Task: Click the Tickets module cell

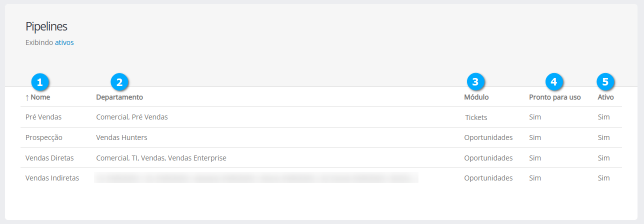Action: tap(476, 117)
